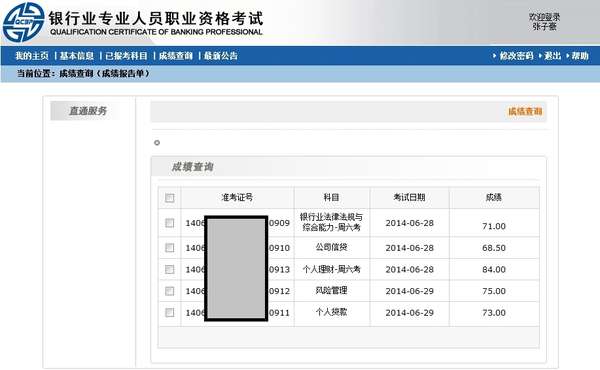Open 最新公告 menu item

coord(220,56)
